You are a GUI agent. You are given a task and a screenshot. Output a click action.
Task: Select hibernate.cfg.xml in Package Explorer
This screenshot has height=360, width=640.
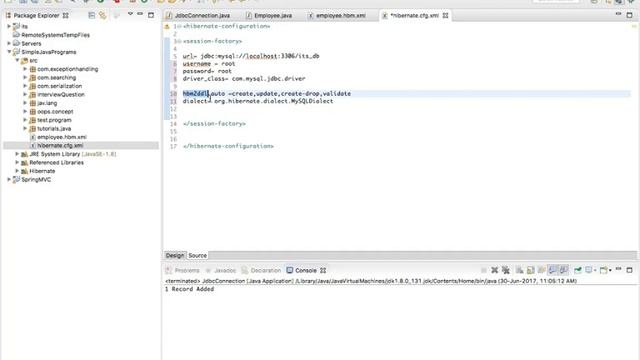pos(60,146)
